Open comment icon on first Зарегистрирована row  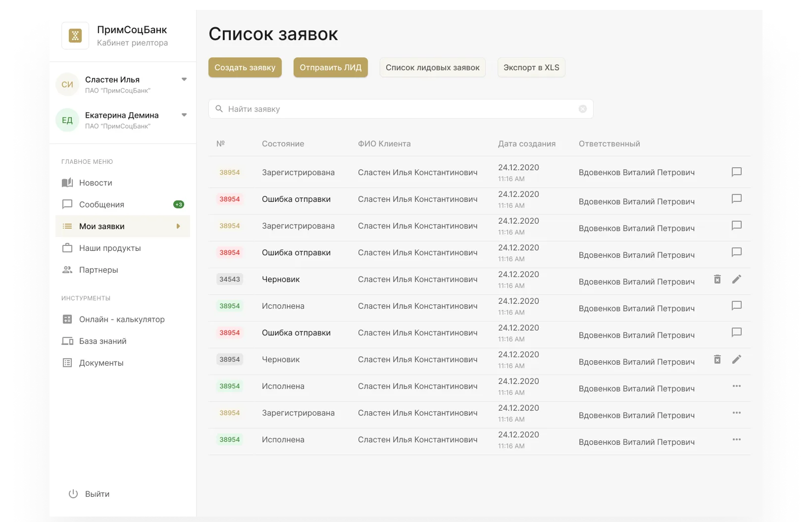[x=736, y=172]
